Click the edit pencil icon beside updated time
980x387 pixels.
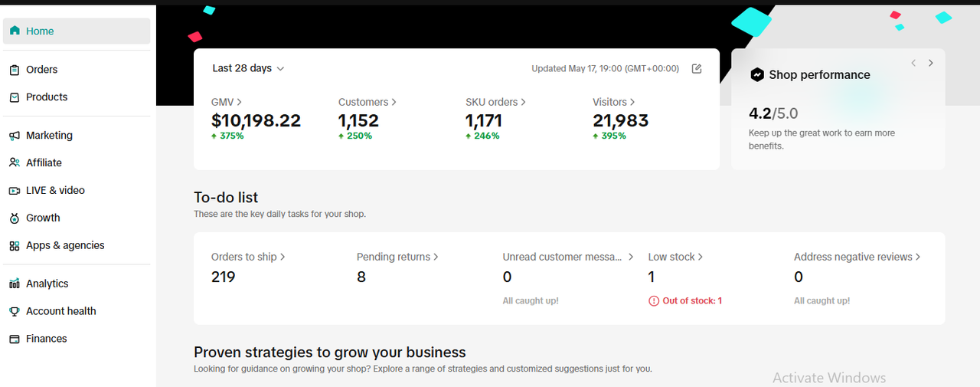[x=697, y=68]
